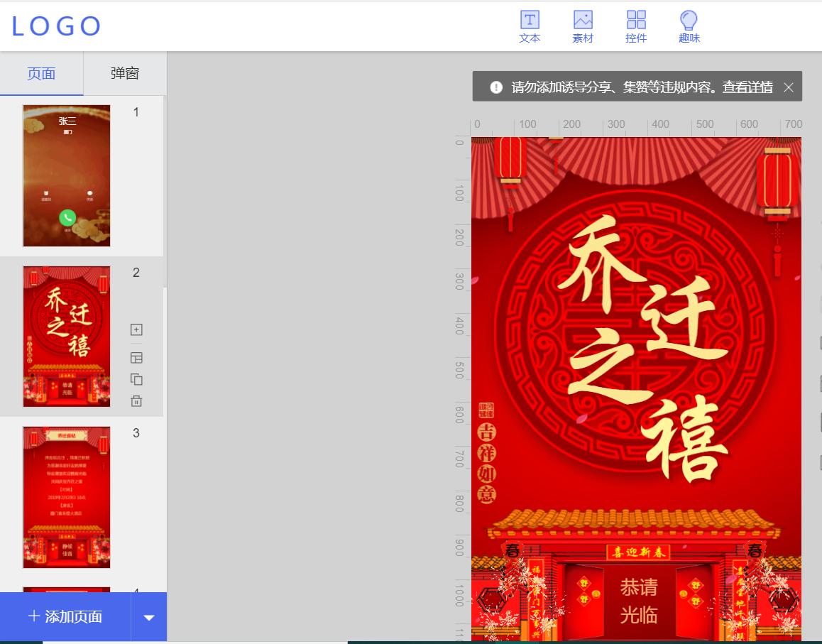
Task: Switch to the 弹窗 popup tab
Action: (x=124, y=73)
